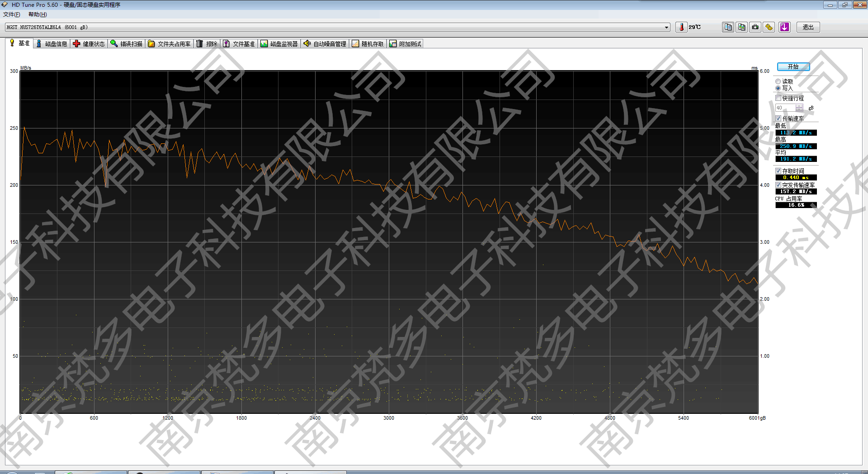This screenshot has height=474, width=868.
Task: Copy screenshot to clipboard icon
Action: click(741, 27)
